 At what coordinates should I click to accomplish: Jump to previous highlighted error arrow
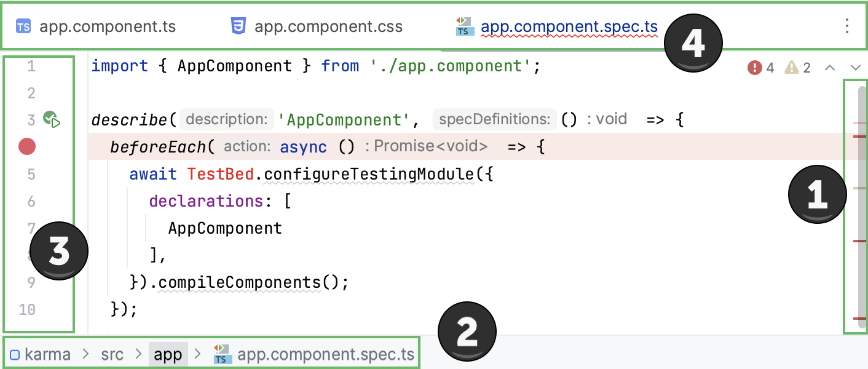coord(829,68)
